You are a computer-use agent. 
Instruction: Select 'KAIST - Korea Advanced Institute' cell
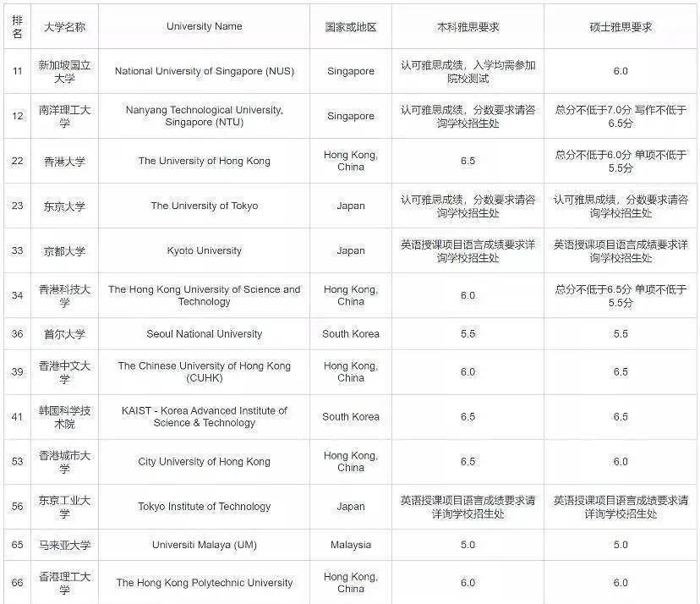click(204, 416)
